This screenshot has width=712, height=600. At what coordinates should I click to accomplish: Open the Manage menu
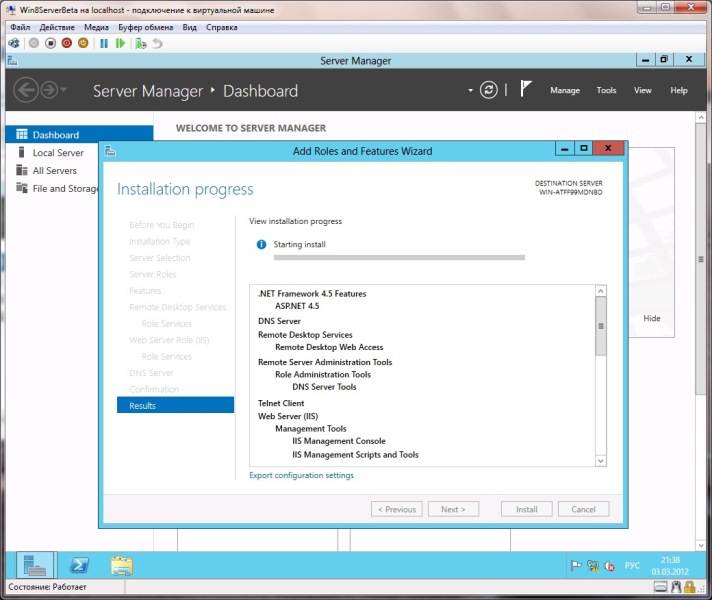[564, 90]
